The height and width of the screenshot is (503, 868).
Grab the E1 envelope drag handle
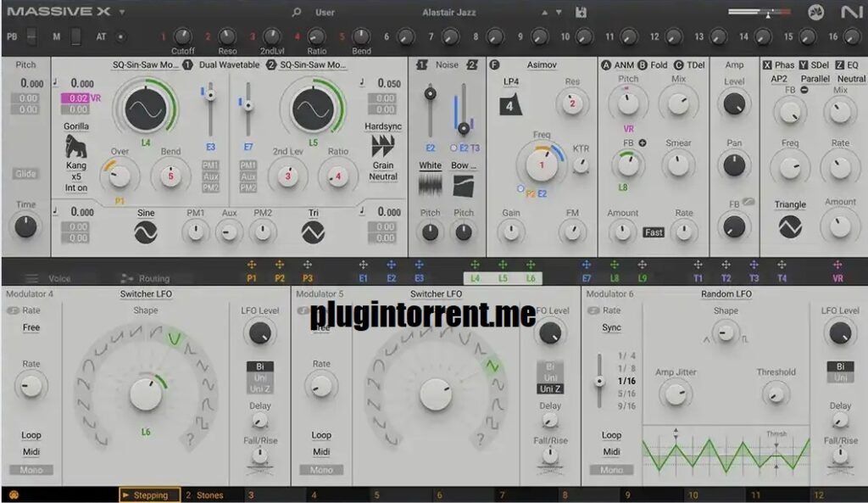[363, 265]
